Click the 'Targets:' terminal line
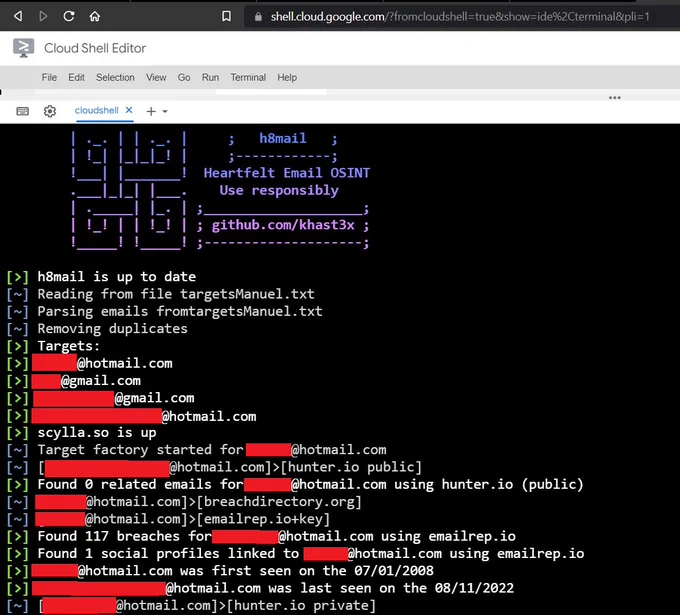 [x=69, y=346]
